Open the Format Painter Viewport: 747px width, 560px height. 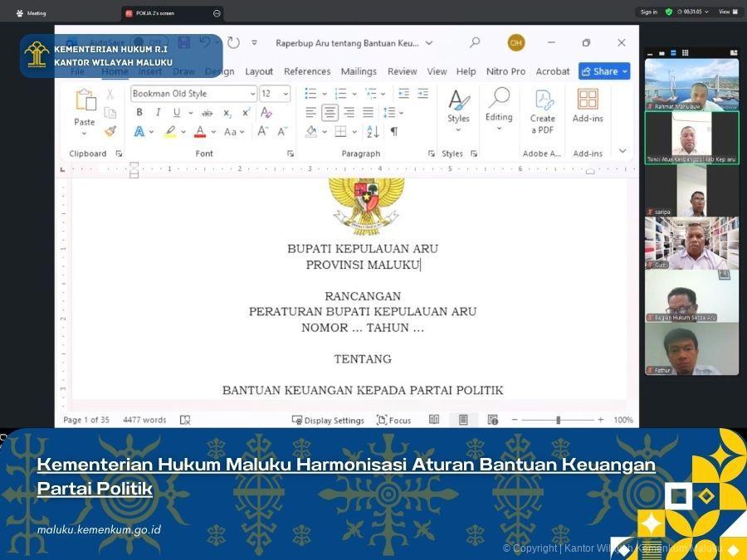click(x=109, y=131)
